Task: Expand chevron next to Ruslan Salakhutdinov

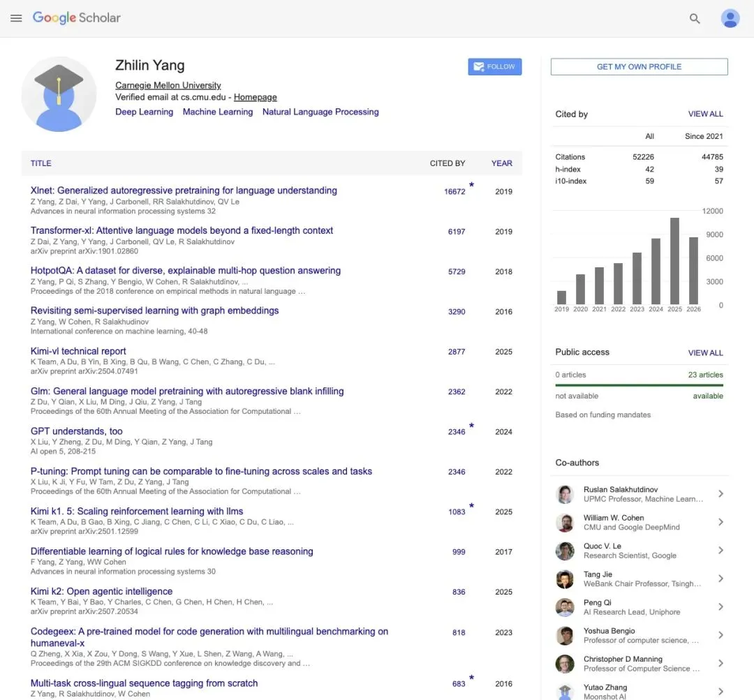Action: click(x=720, y=493)
